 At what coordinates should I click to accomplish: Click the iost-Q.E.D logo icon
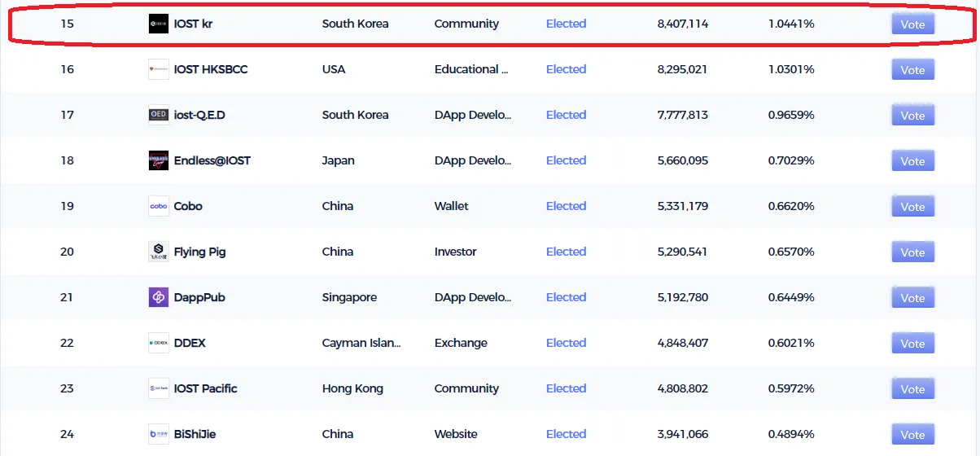(159, 115)
